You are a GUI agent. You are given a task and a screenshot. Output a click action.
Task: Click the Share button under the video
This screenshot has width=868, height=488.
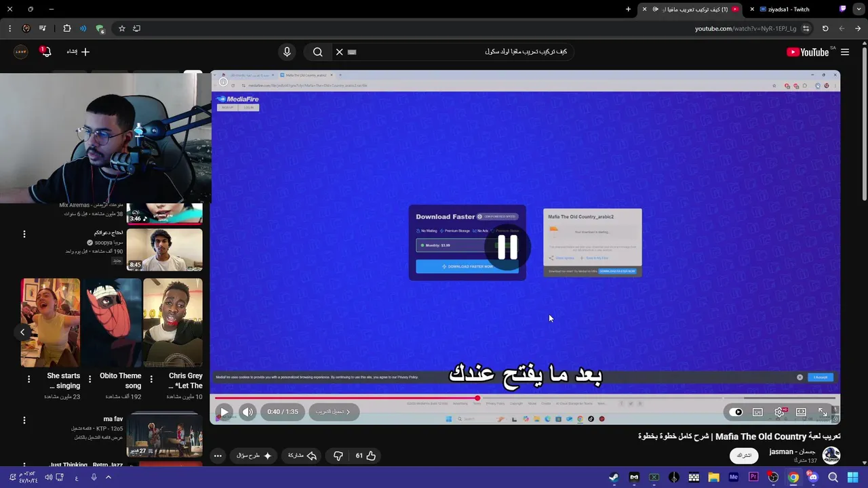(302, 455)
